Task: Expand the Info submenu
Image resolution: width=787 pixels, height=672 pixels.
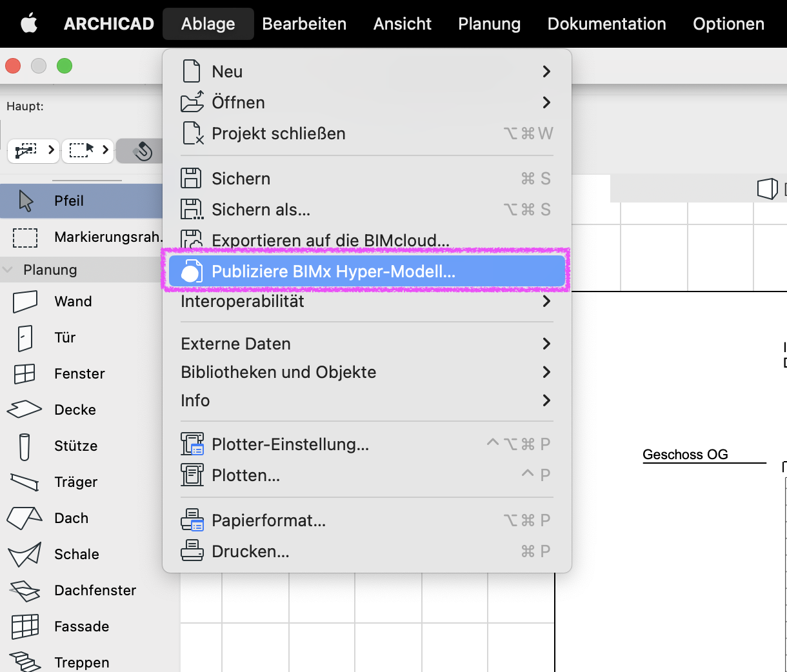Action: pyautogui.click(x=546, y=400)
